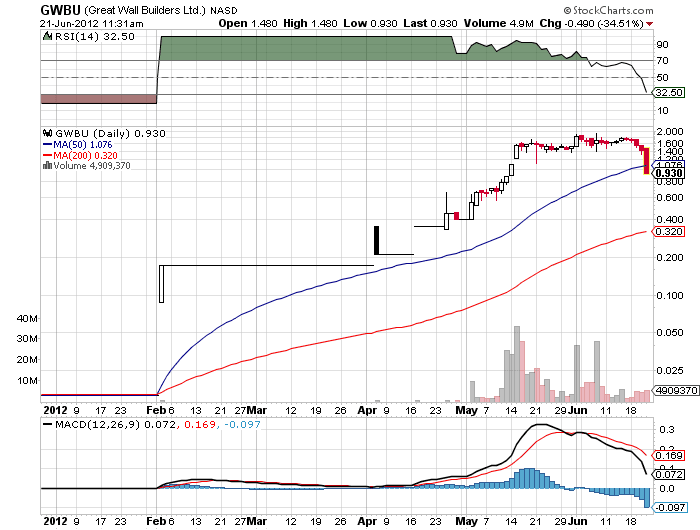Click the blue -0.097 MACD histogram legend value
This screenshot has height=530, width=700.
click(x=242, y=424)
